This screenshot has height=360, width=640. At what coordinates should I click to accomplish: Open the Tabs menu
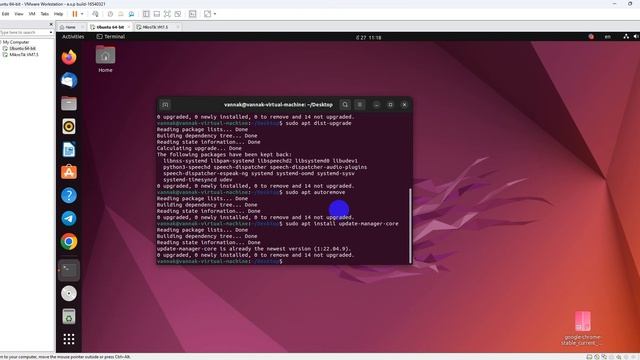point(44,14)
